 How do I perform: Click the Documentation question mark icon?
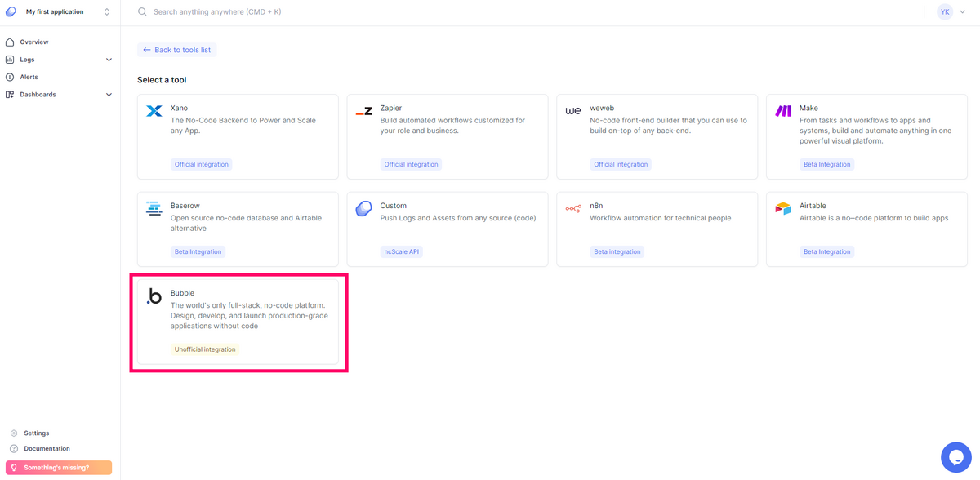point(14,449)
